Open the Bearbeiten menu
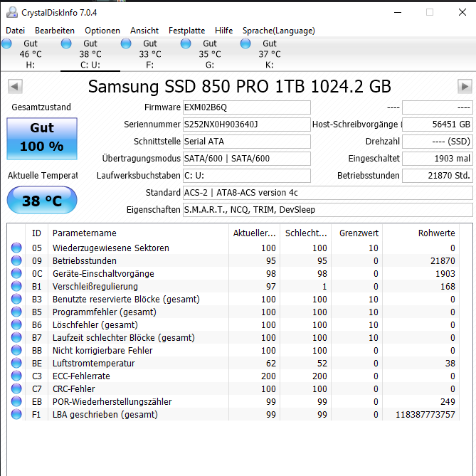This screenshot has width=476, height=476. [x=55, y=31]
